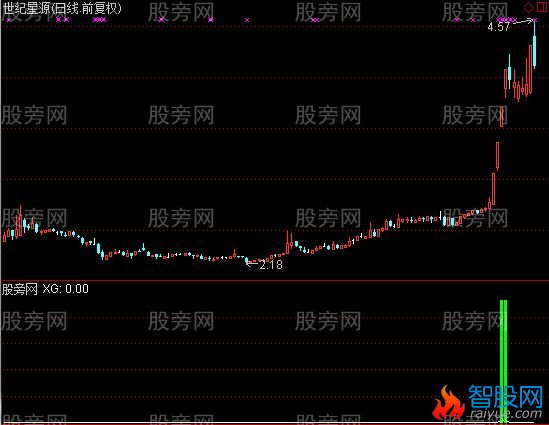Click the lowest candlestick beside the 2.18 label
Screen dimensions: 549x425
pos(246,260)
